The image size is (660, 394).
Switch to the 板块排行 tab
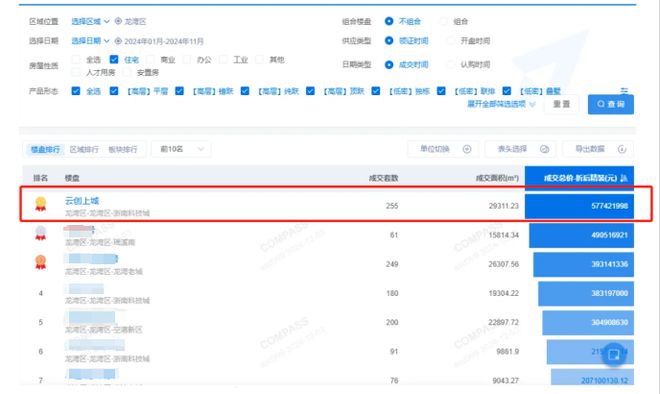point(123,149)
